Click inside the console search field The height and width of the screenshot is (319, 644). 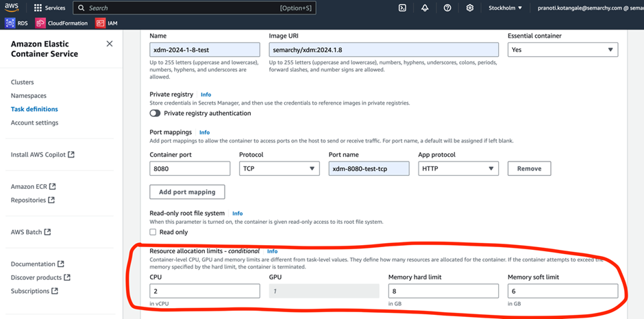pyautogui.click(x=195, y=8)
